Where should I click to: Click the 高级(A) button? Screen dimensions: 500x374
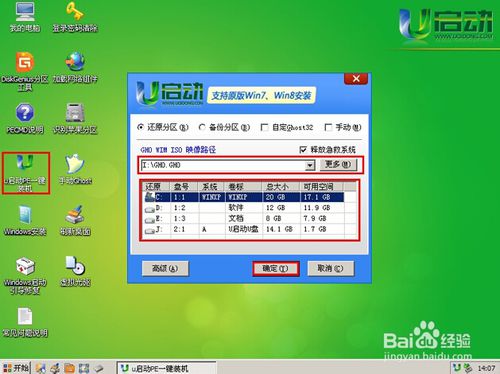pyautogui.click(x=165, y=269)
